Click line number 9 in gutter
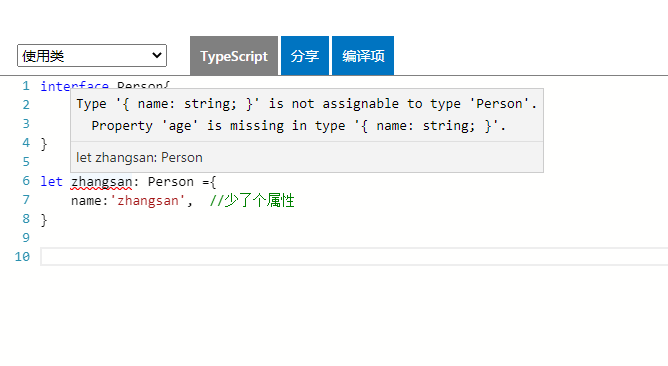Image resolution: width=668 pixels, height=366 pixels. point(26,238)
